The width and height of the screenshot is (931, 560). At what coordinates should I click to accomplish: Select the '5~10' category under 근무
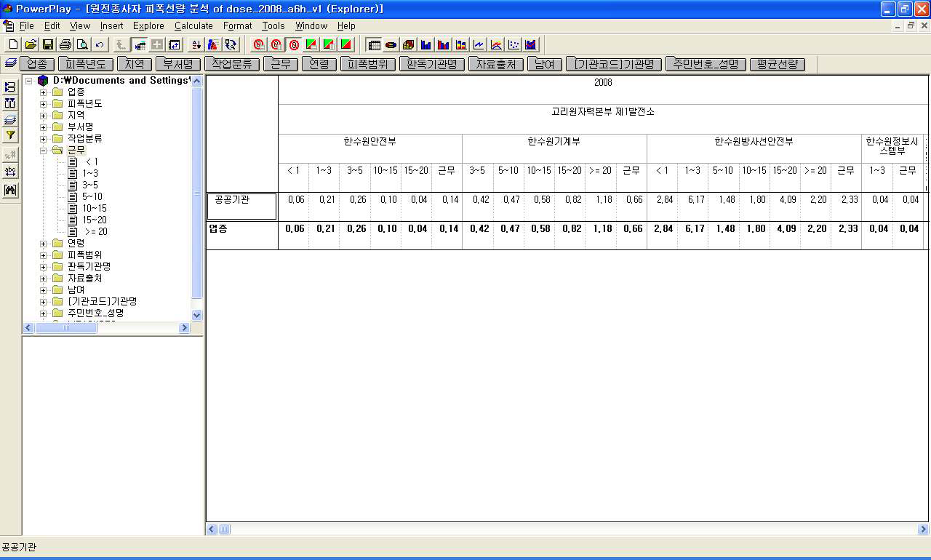(92, 196)
